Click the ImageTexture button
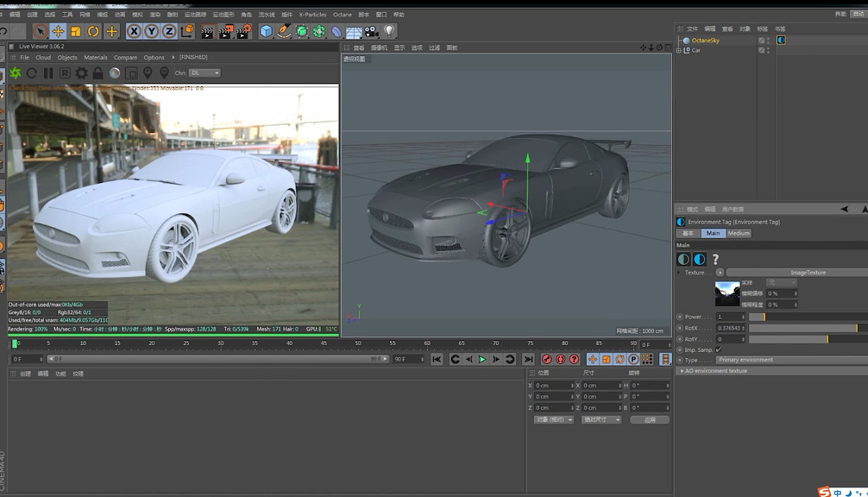 click(807, 273)
